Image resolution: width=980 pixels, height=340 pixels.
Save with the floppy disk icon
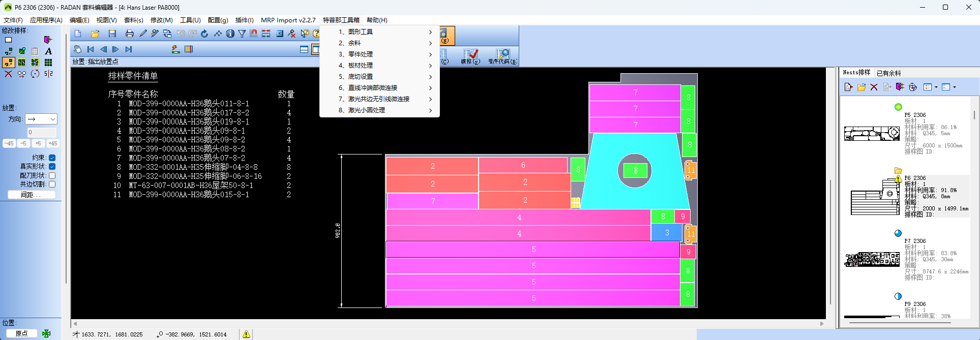click(112, 34)
